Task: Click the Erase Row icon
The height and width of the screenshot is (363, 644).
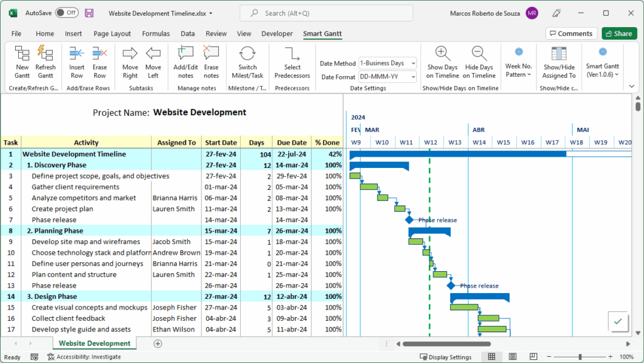Action: [99, 62]
